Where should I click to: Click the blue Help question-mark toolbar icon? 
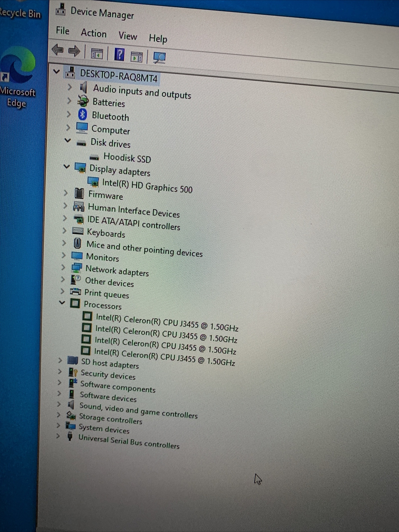point(119,55)
